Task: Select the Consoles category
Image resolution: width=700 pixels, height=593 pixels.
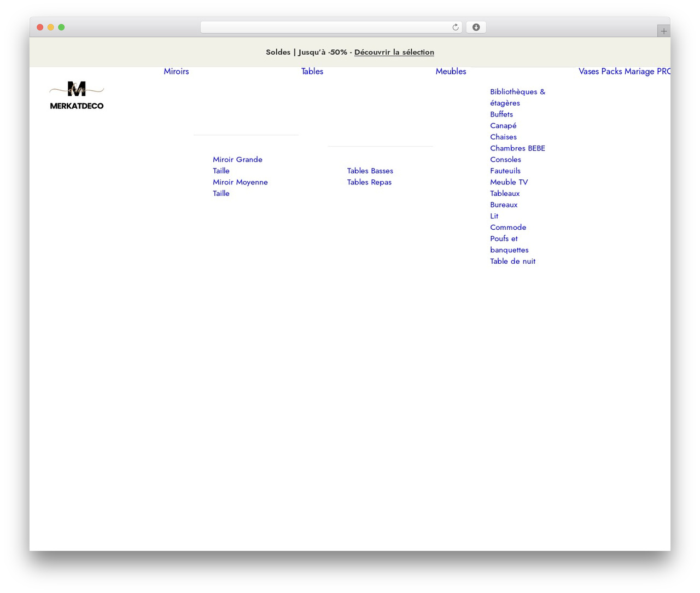Action: coord(505,160)
